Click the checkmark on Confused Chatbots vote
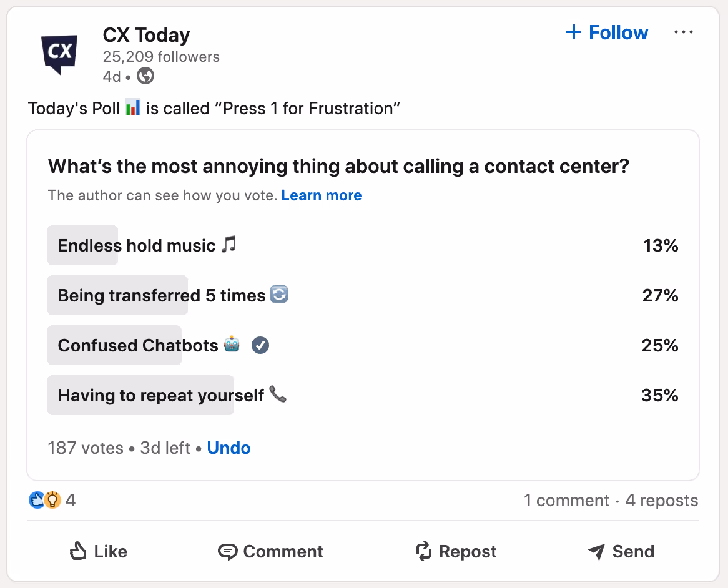 coord(260,345)
